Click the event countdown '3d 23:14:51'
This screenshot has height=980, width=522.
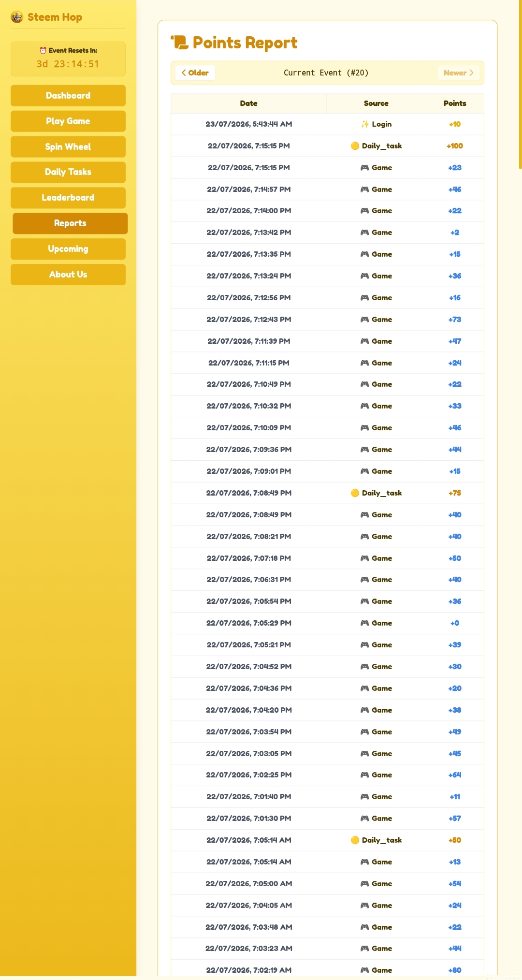68,64
